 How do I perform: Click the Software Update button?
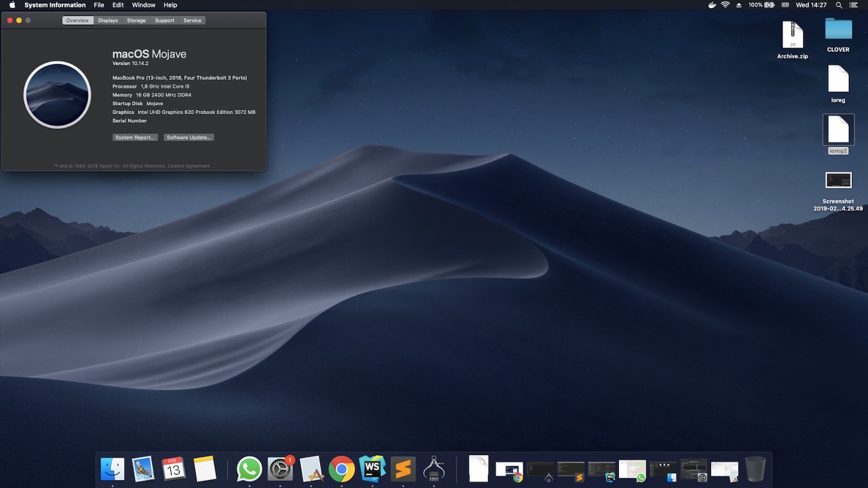coord(189,137)
